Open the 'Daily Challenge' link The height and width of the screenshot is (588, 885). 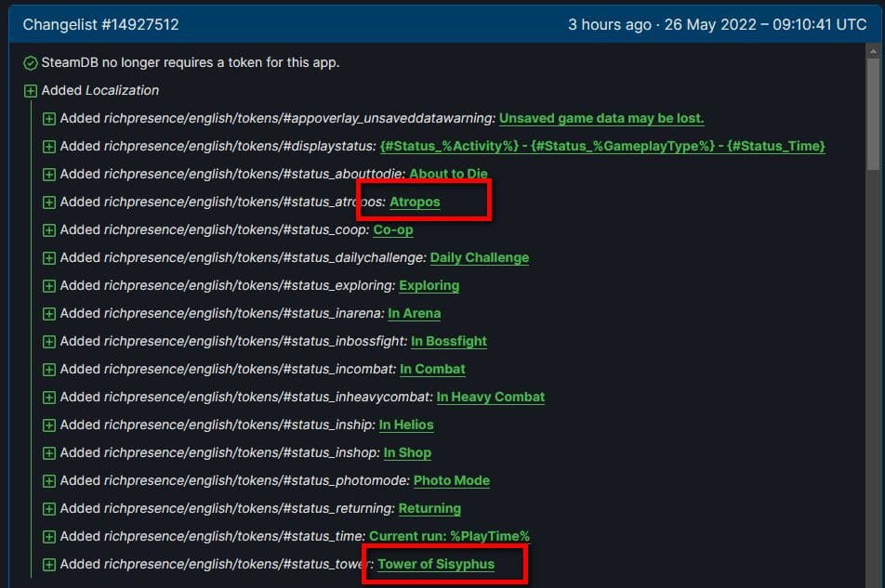coord(479,257)
